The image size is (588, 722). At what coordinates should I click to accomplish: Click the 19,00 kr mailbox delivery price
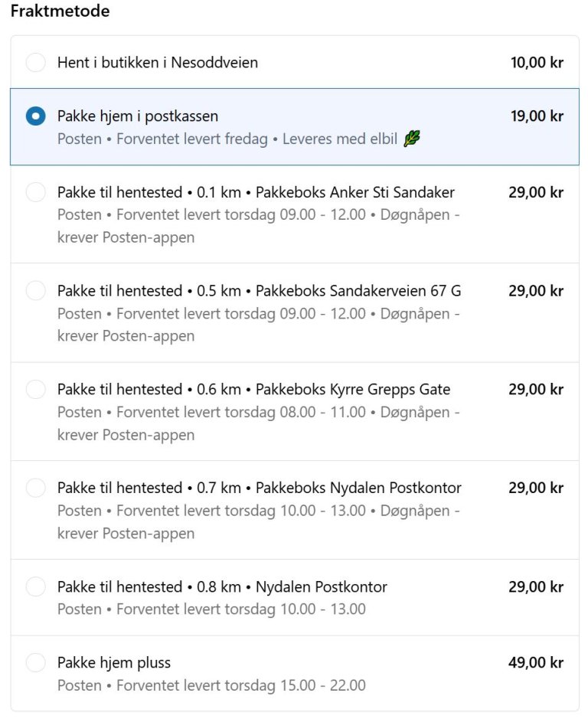[x=537, y=116]
